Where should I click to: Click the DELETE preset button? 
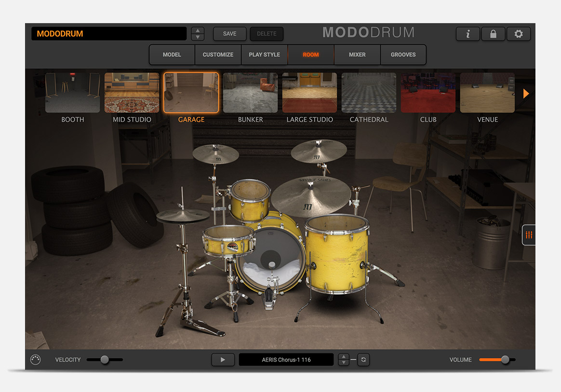[267, 34]
